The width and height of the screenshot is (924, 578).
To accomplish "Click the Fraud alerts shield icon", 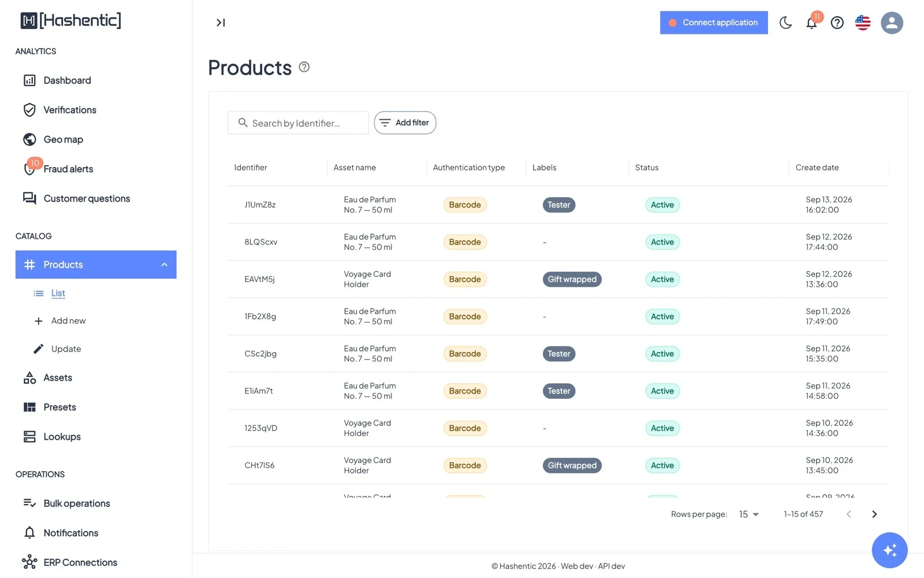I will 29,169.
